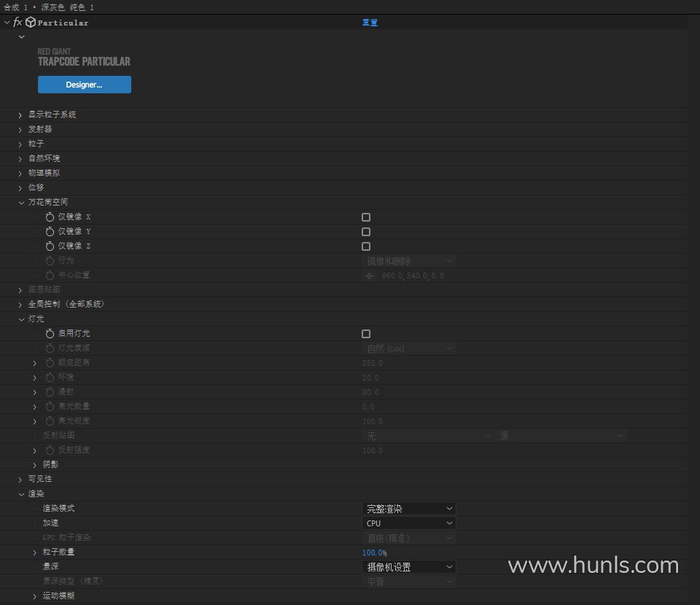Click stopwatch for 灯光衰减

click(x=50, y=348)
